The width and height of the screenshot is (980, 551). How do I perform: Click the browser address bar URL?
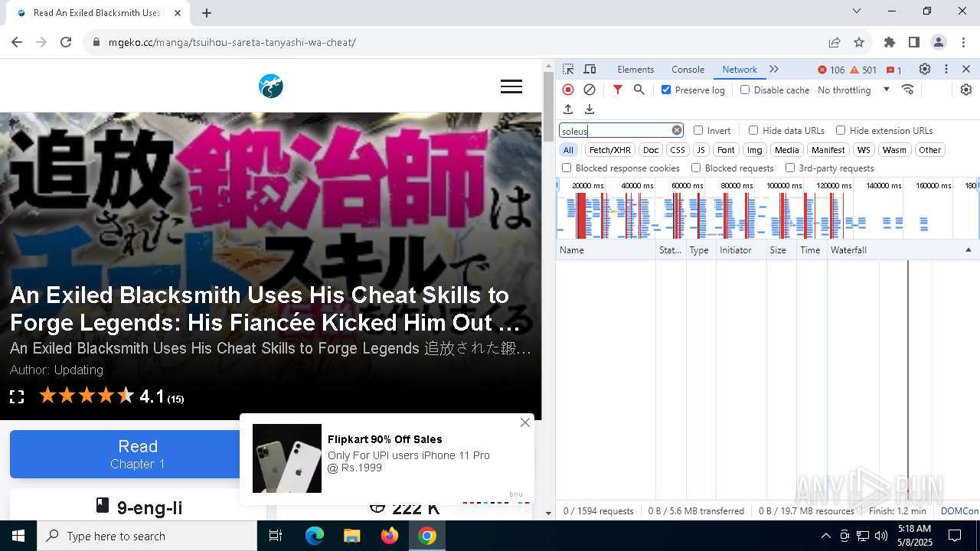(x=232, y=42)
